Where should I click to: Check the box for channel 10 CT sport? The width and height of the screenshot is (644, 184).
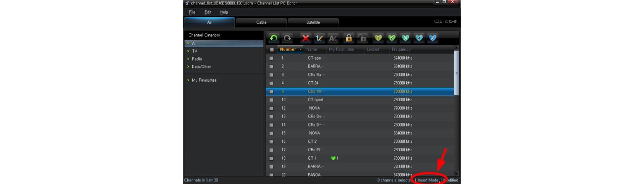[x=271, y=100]
